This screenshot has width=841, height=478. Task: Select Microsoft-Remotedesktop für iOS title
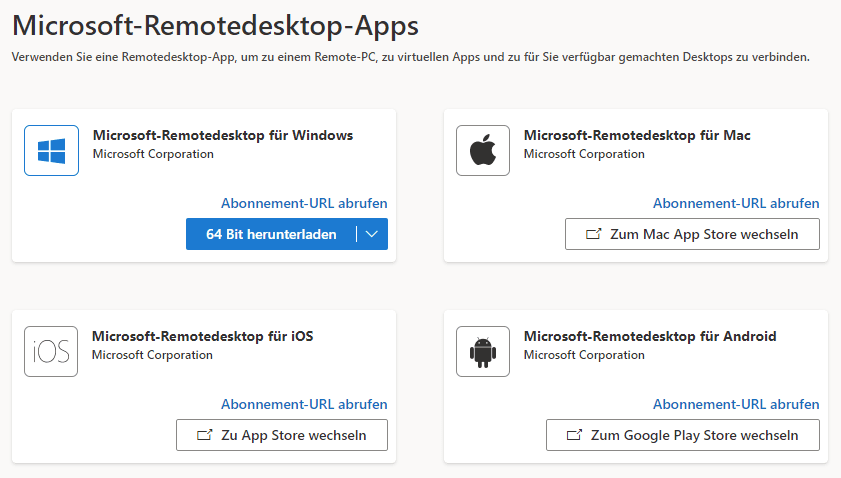pos(203,336)
